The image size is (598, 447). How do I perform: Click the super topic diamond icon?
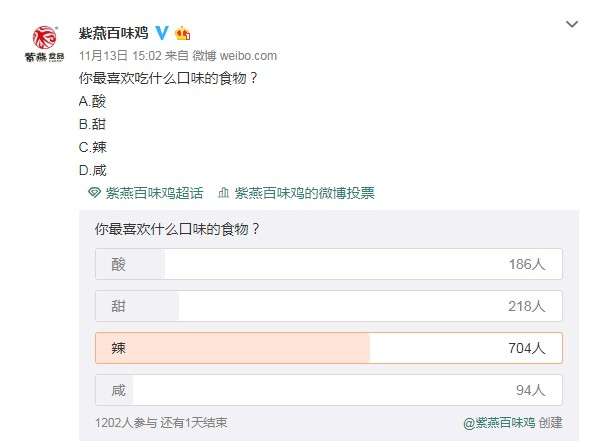pos(94,193)
